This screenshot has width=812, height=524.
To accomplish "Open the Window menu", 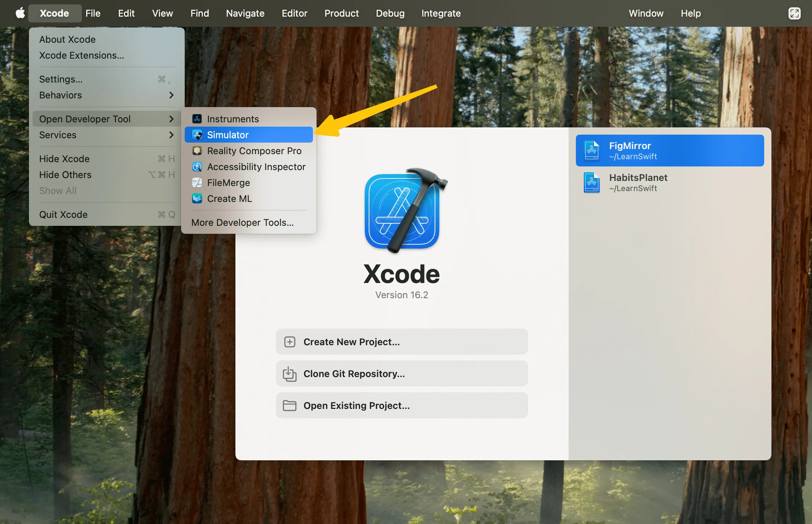I will (x=646, y=13).
